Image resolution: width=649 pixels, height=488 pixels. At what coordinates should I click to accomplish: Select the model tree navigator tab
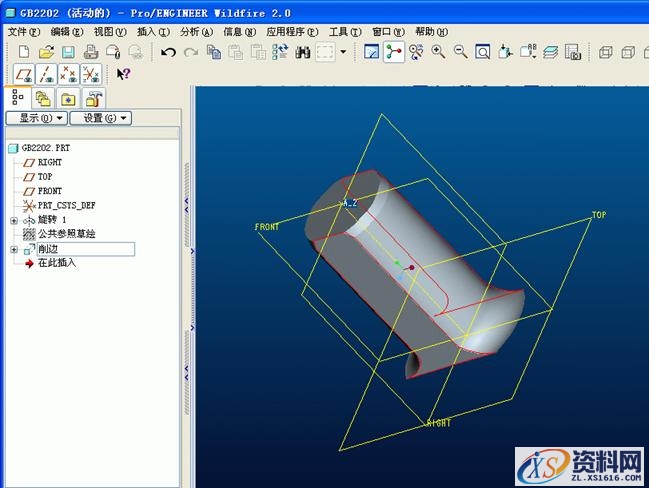tap(17, 97)
